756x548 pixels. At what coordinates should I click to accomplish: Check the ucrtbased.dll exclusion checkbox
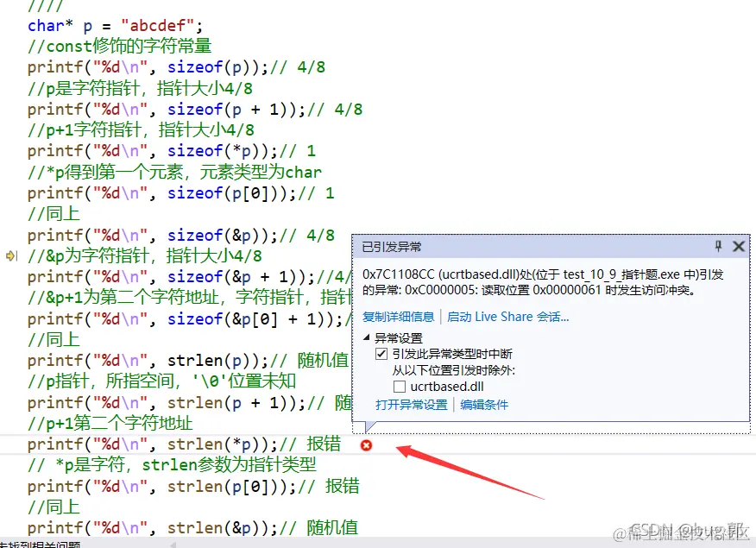point(400,387)
